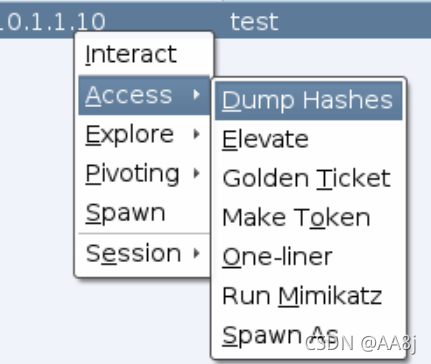Expand the Pivoting submenu arrow
The image size is (431, 364).
click(x=197, y=173)
